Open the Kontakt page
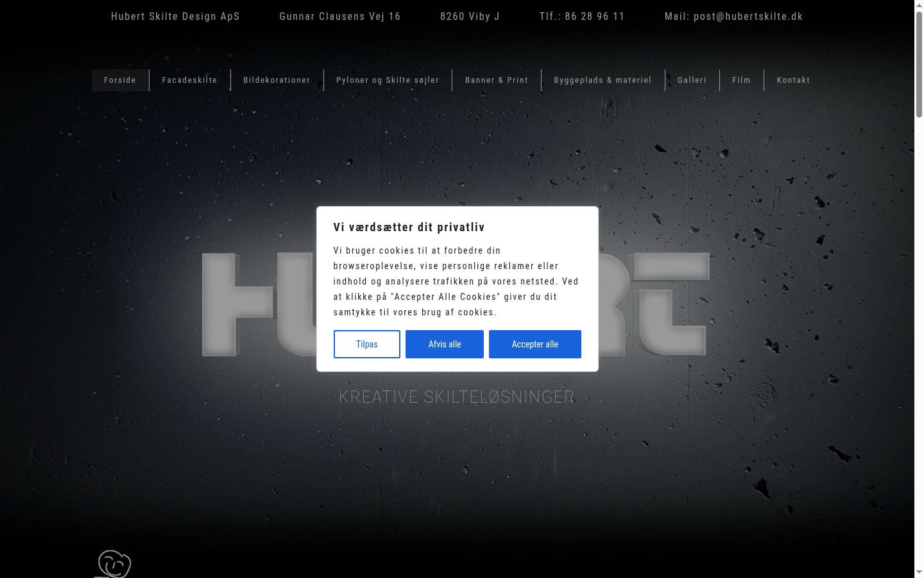 click(x=793, y=80)
